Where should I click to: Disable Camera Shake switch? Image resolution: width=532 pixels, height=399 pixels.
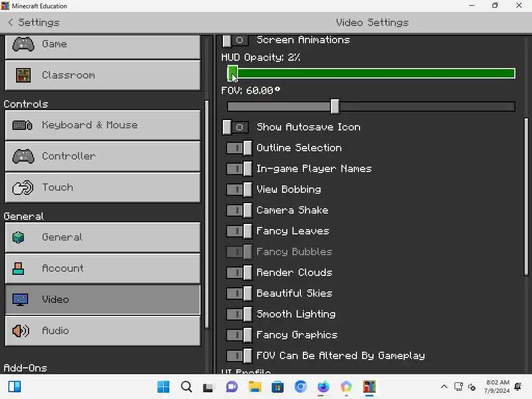(239, 210)
